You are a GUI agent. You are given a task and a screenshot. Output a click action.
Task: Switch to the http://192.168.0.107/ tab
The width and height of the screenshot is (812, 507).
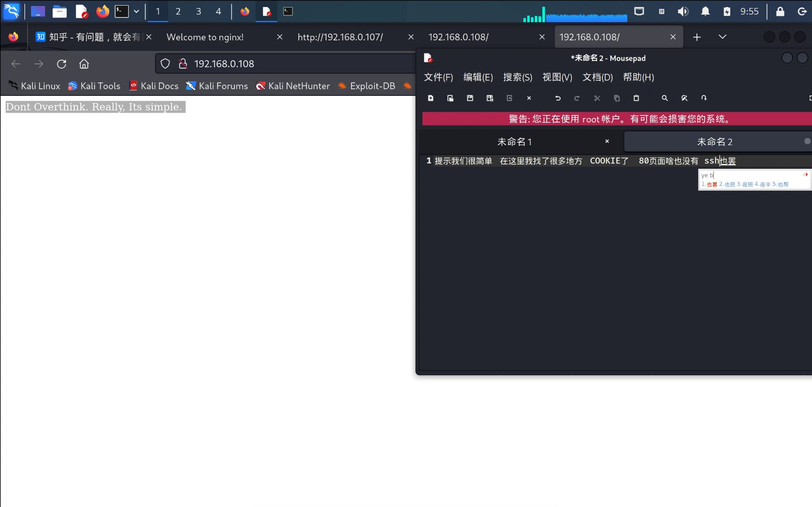tap(340, 37)
